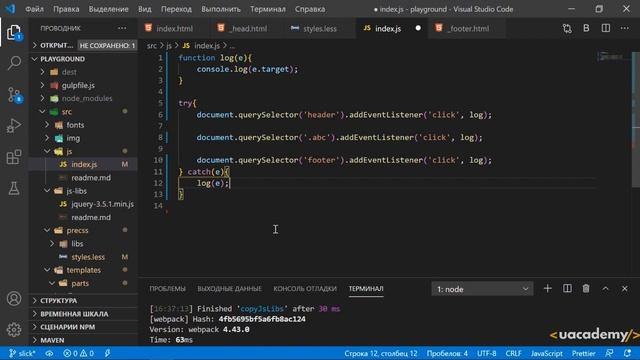Open Source Control view in activity bar
Viewport: 640px width, 360px height.
(14, 95)
